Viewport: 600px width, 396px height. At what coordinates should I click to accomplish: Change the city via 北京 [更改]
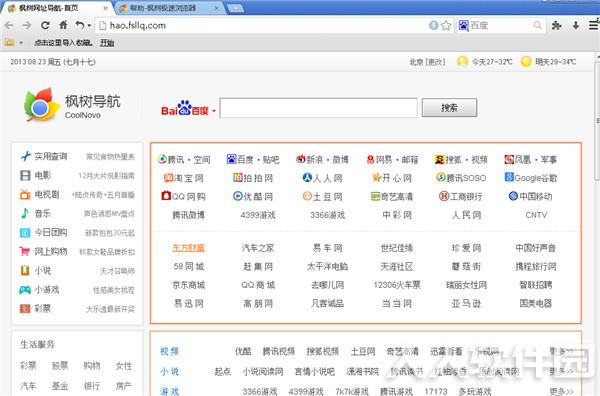coord(427,62)
